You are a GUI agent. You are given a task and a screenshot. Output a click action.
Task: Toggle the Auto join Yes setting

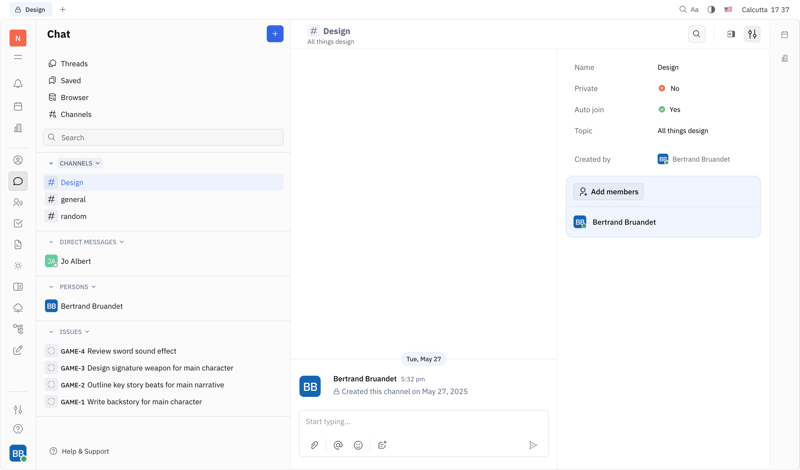tap(669, 109)
